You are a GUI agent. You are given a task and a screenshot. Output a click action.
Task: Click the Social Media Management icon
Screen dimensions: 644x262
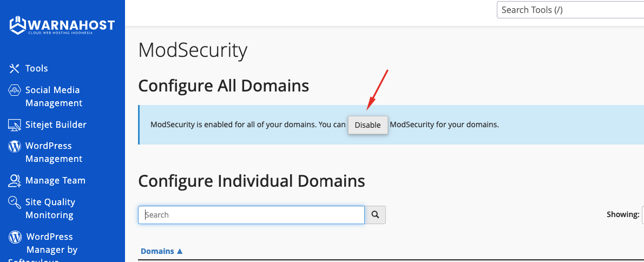(x=15, y=90)
